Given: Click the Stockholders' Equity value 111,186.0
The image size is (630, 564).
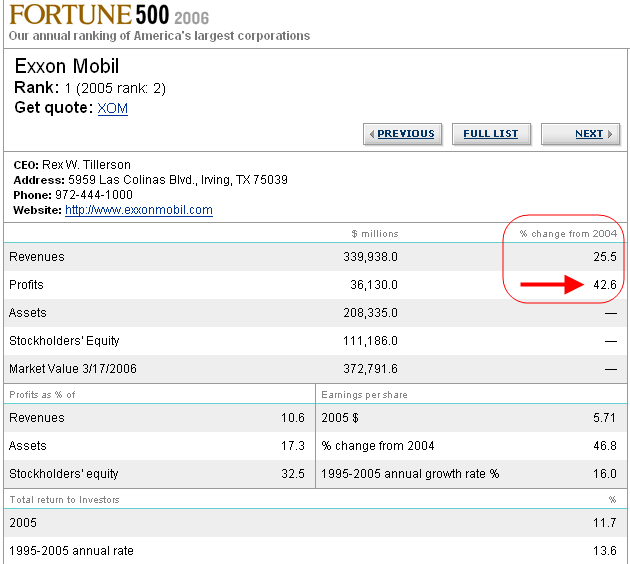Looking at the screenshot, I should [x=370, y=341].
